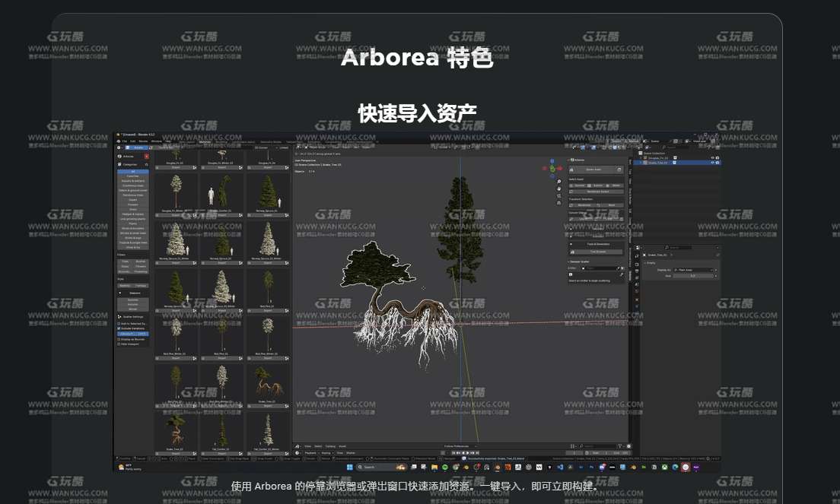
Task: Open Visual Studio Code from the taskbar
Action: coord(560,467)
